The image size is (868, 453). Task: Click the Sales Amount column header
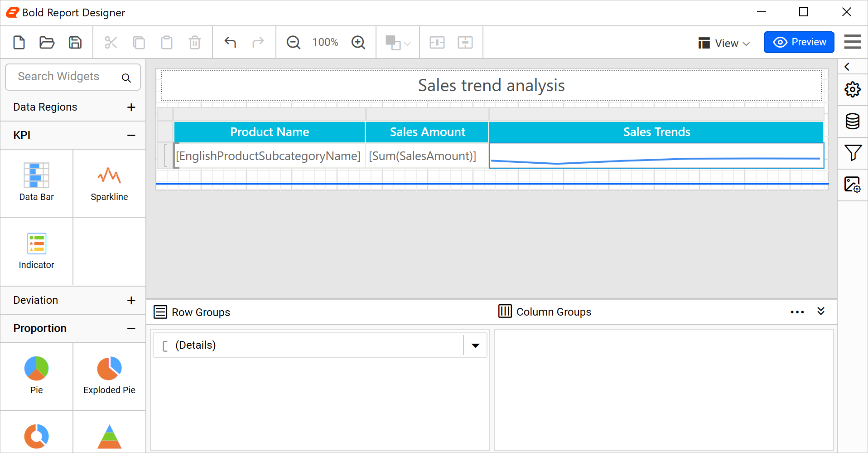(427, 132)
